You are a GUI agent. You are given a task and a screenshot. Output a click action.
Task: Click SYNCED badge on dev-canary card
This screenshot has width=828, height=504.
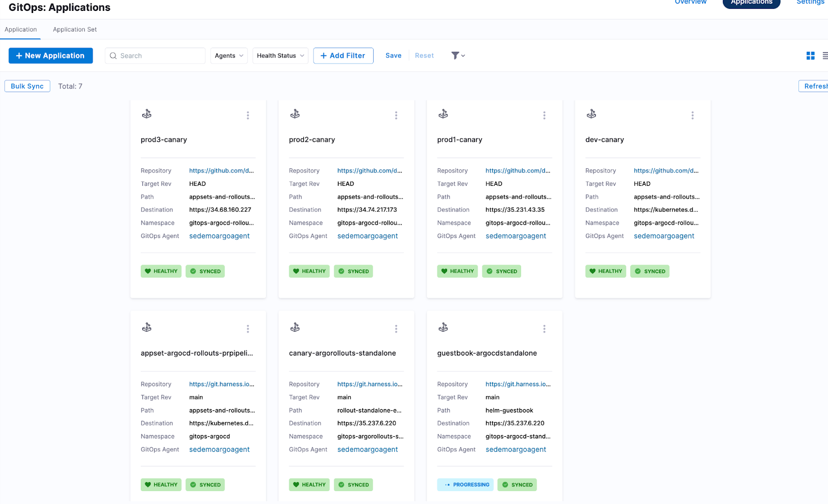650,271
